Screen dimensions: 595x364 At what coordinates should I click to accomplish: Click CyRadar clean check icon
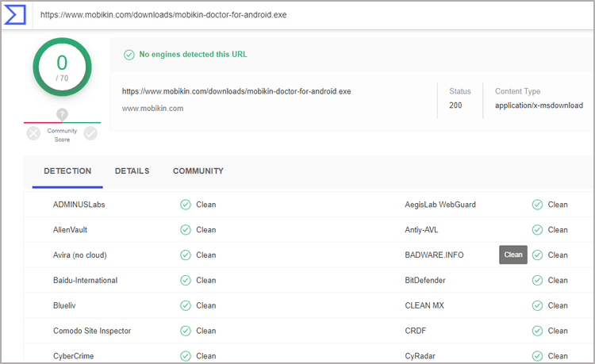[x=537, y=356]
